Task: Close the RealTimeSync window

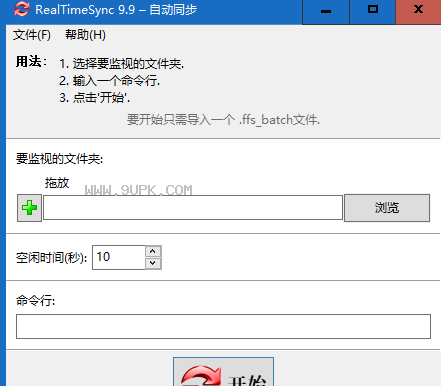Action: [x=418, y=12]
